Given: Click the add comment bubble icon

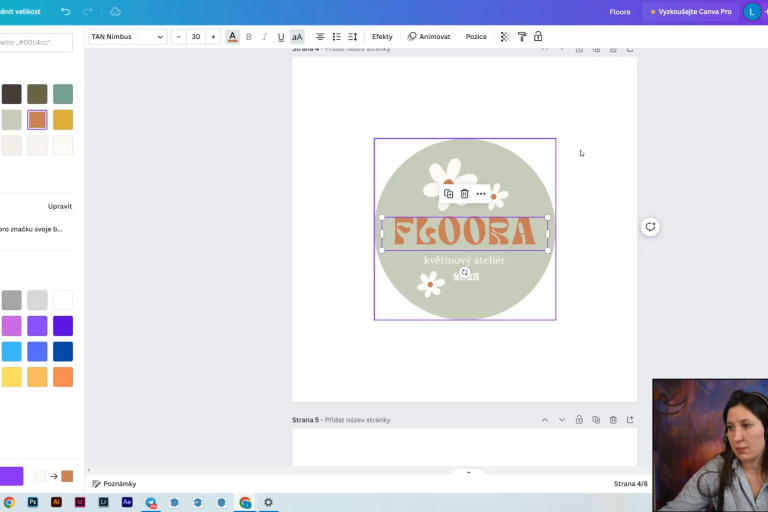Looking at the screenshot, I should (x=650, y=227).
